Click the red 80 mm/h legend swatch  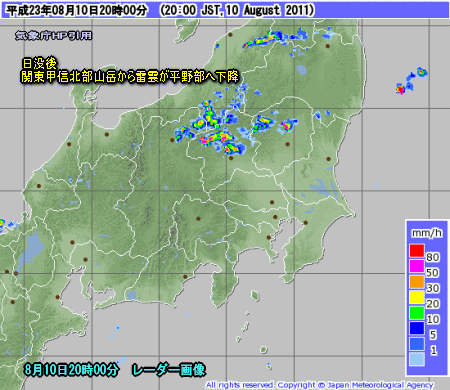[417, 250]
